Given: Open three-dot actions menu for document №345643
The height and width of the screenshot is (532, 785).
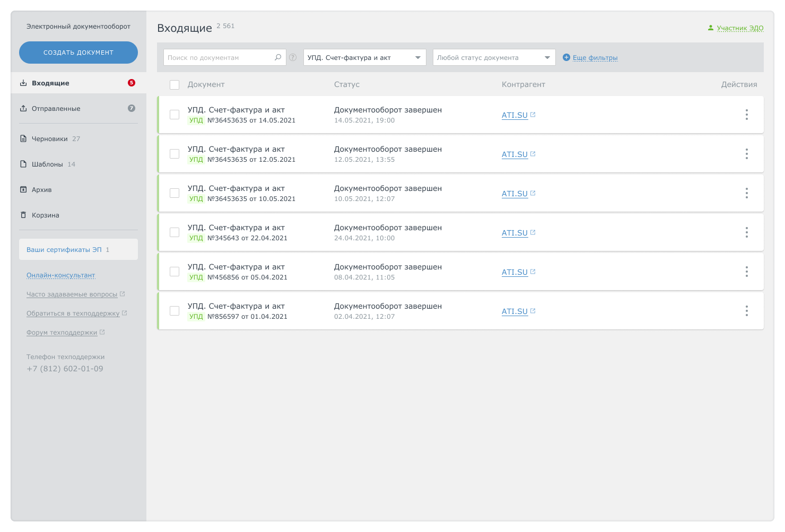Looking at the screenshot, I should click(x=746, y=232).
